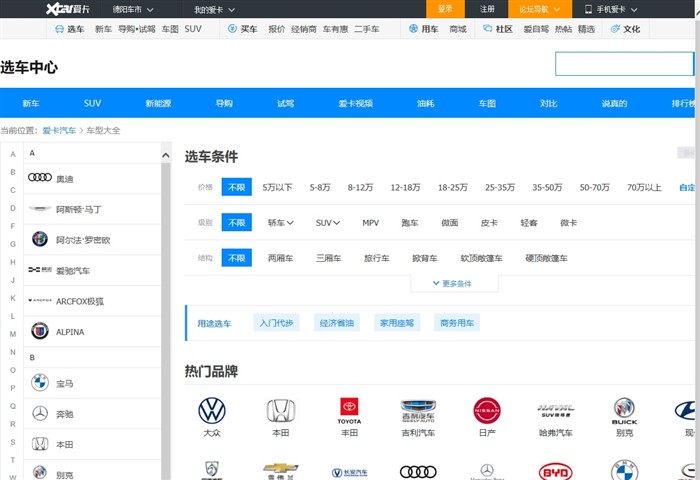The height and width of the screenshot is (480, 700).
Task: Select the 爱驰汽车 logo in sidebar
Action: pos(40,270)
